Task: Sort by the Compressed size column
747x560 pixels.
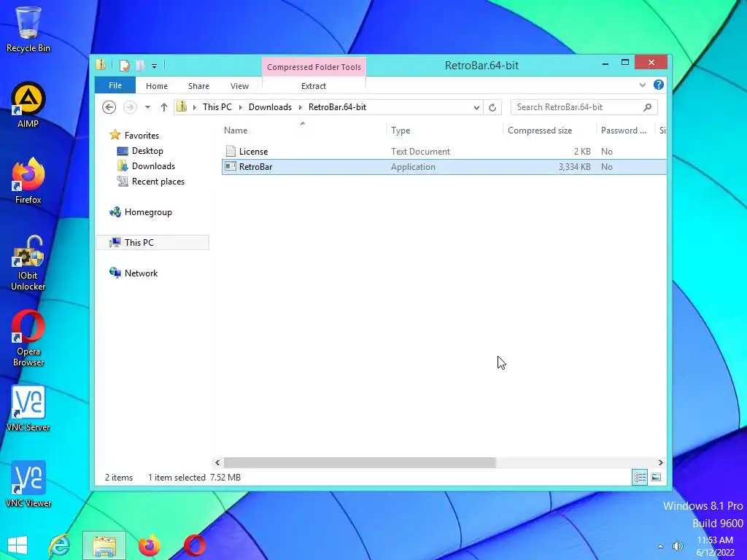Action: 549,131
